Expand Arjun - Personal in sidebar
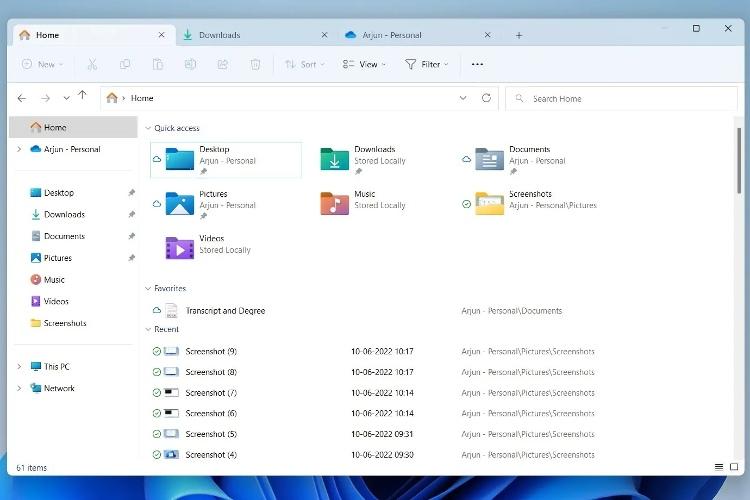This screenshot has height=500, width=750. pos(19,149)
